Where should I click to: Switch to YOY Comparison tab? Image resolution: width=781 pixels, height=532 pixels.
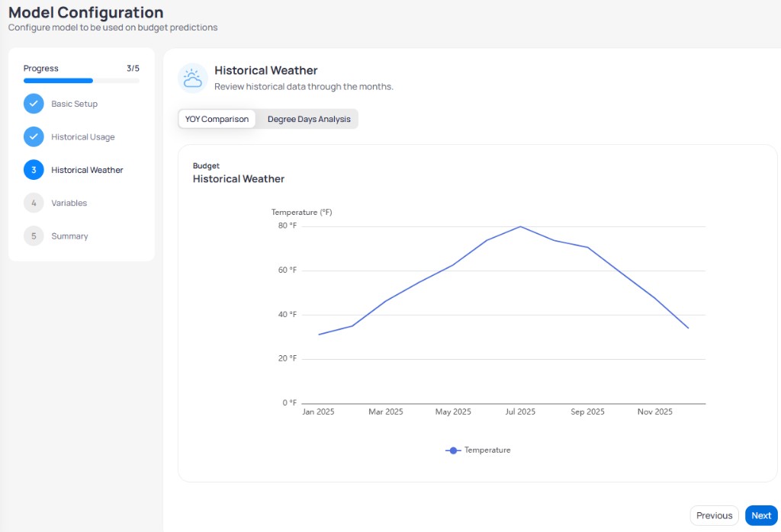pyautogui.click(x=217, y=119)
